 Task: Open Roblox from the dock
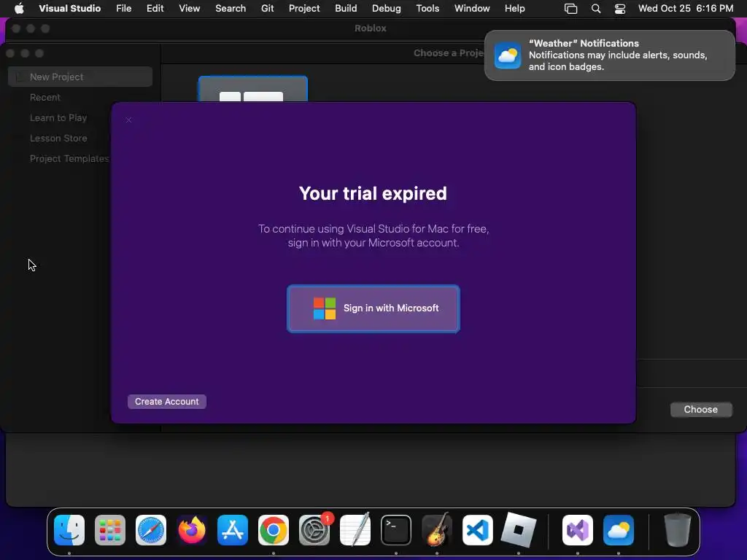point(519,530)
